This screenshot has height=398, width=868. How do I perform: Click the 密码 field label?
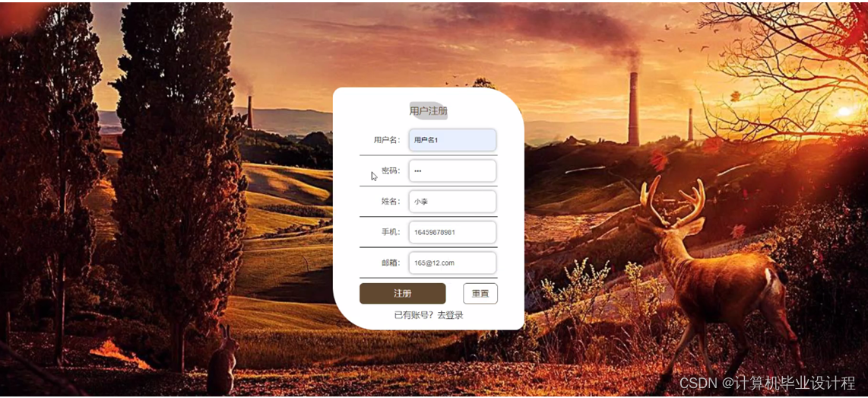pyautogui.click(x=391, y=170)
